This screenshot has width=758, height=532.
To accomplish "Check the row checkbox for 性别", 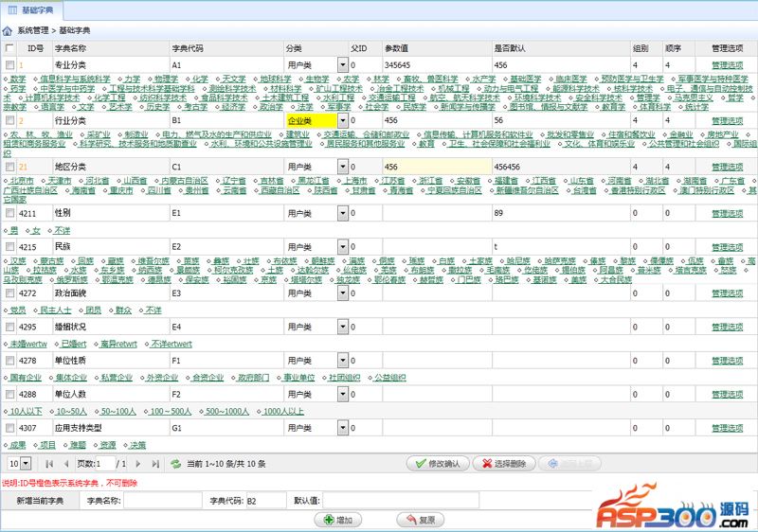I will [x=9, y=214].
